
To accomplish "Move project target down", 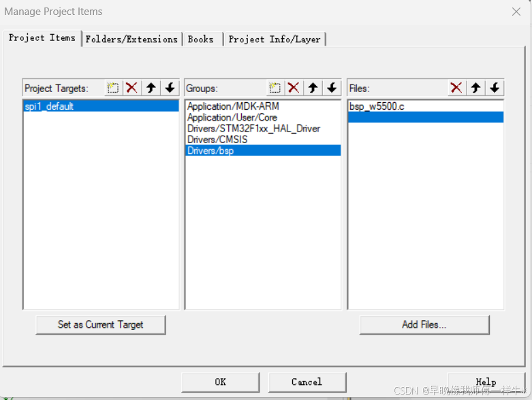I will (x=170, y=88).
